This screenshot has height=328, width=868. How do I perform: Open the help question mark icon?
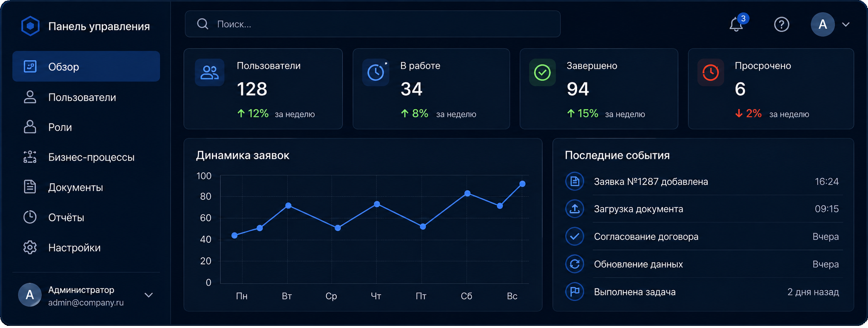[782, 25]
